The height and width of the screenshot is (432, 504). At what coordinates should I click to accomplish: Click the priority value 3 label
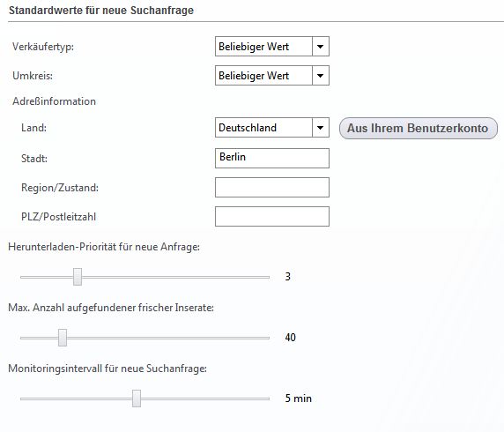(x=287, y=277)
